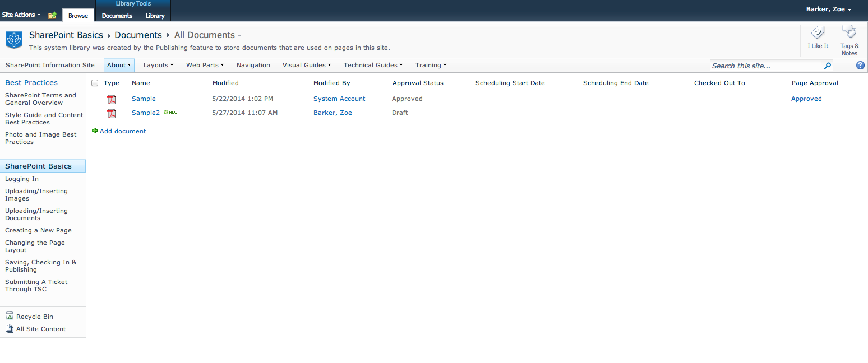This screenshot has height=363, width=868.
Task: Sort by the Modified column header
Action: coord(225,83)
